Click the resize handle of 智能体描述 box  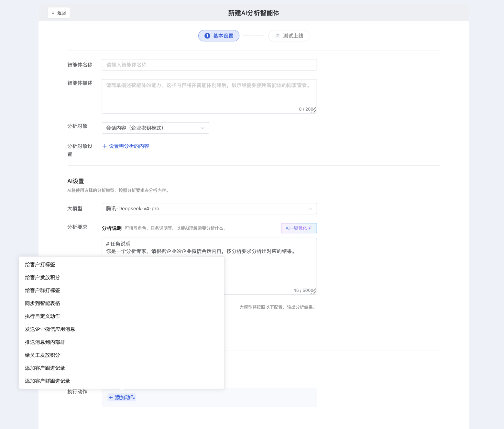pos(315,110)
